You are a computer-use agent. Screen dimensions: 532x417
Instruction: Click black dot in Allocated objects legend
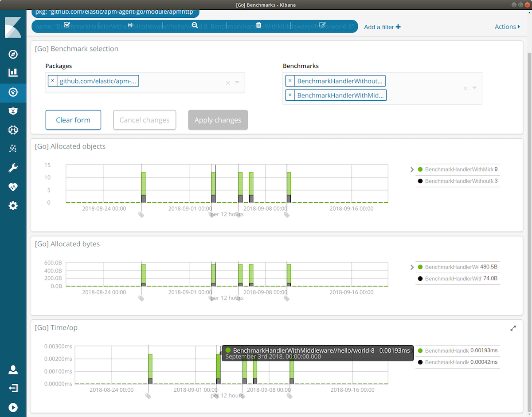[420, 181]
